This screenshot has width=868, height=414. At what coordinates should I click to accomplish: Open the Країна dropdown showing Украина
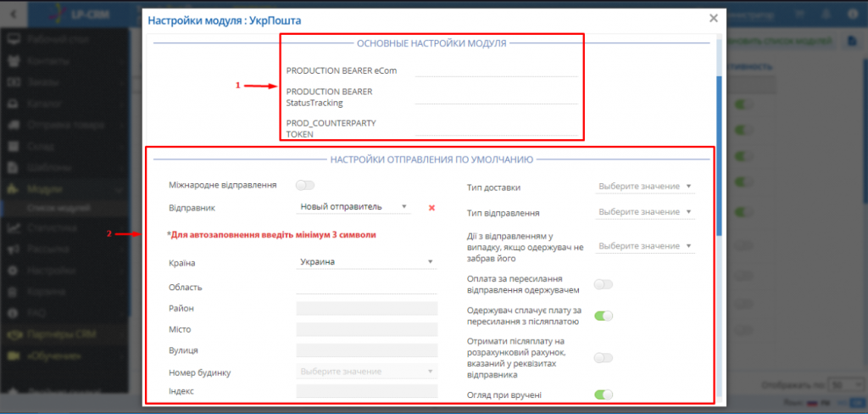pos(366,261)
